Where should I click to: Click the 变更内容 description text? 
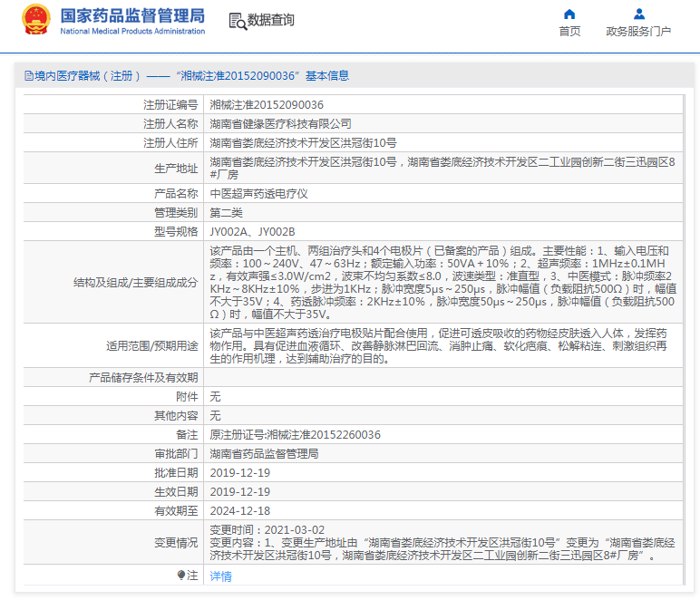coord(442,549)
